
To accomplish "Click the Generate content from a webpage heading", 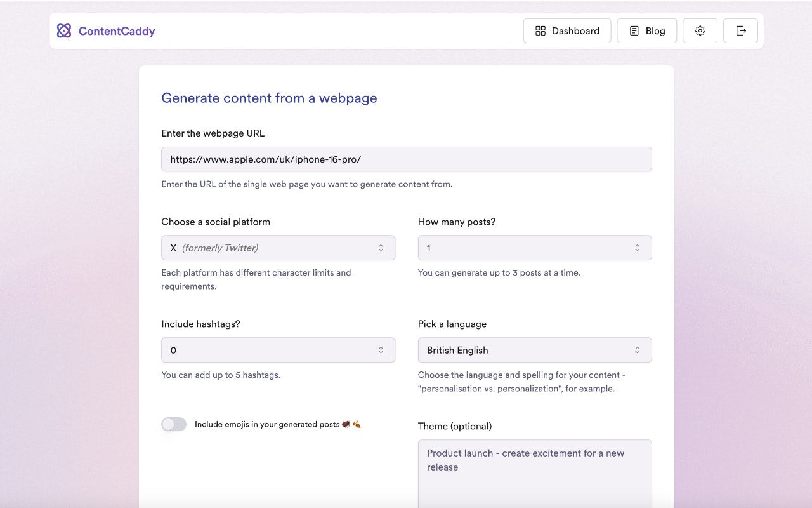I will [269, 98].
